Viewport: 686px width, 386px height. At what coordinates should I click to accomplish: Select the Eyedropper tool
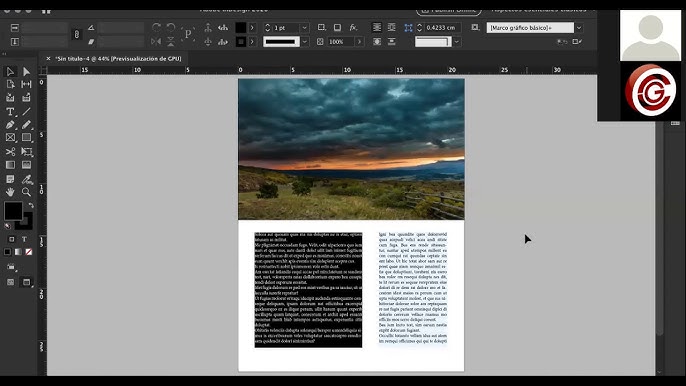(x=26, y=179)
